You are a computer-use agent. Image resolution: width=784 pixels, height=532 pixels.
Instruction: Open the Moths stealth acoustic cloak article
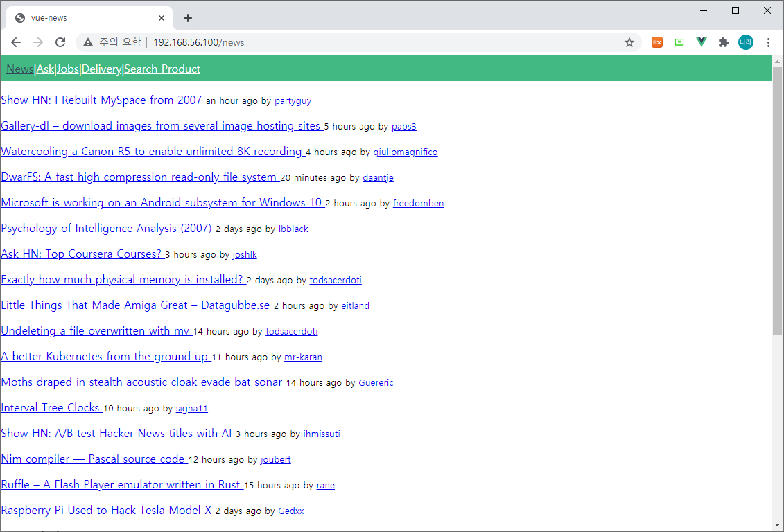coord(143,382)
